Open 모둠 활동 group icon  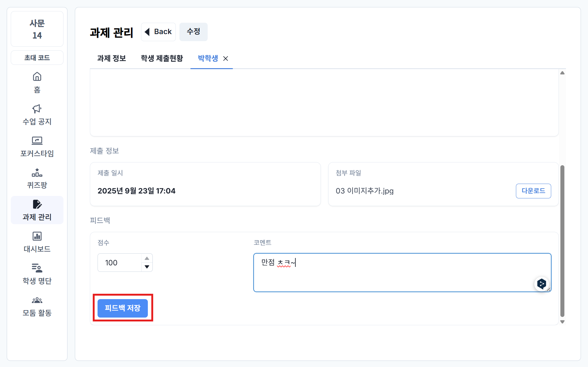coord(37,300)
